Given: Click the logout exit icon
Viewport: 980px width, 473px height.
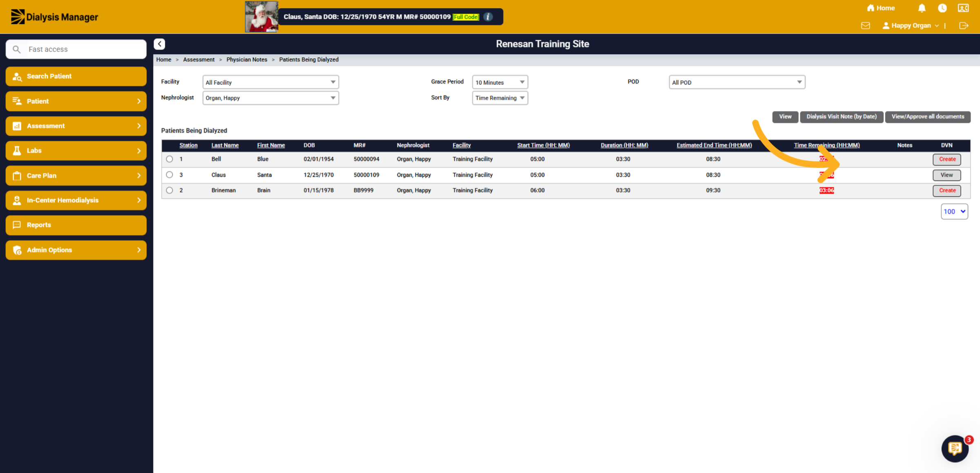Looking at the screenshot, I should pos(964,26).
